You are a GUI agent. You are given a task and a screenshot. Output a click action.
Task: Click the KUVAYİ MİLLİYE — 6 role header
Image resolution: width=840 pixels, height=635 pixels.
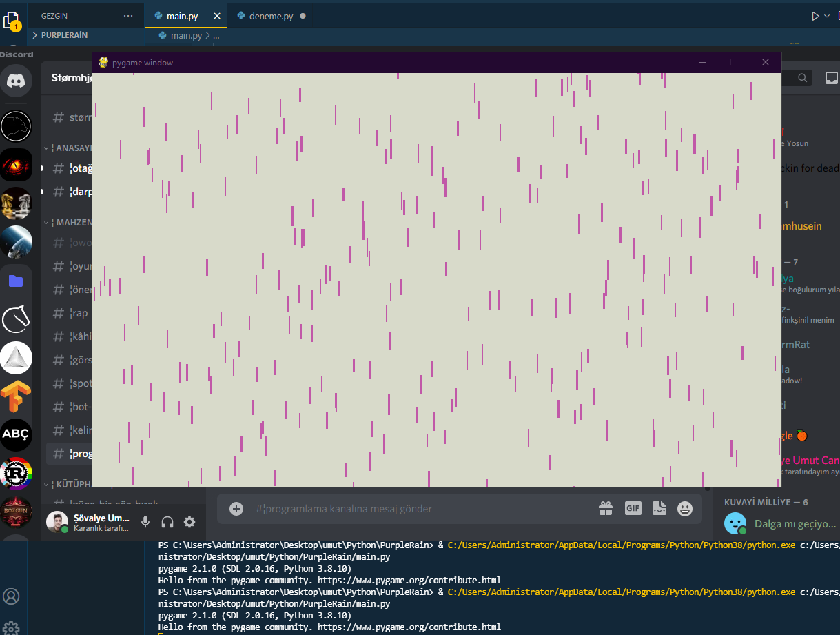pos(766,502)
